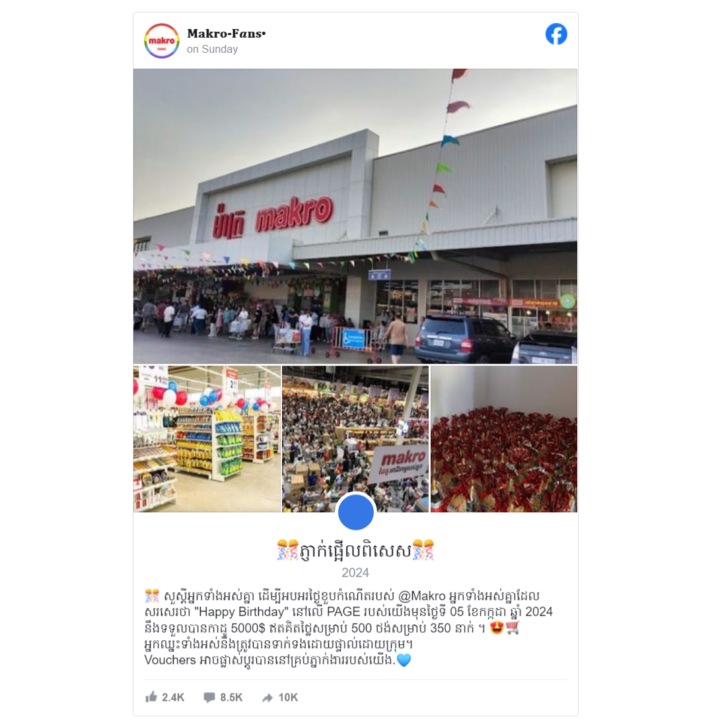Open the Facebook logo icon
The height and width of the screenshot is (728, 710).
pos(556,34)
